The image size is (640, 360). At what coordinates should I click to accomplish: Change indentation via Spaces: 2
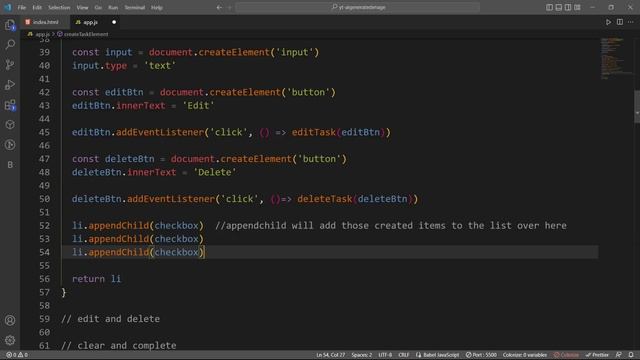(362, 355)
